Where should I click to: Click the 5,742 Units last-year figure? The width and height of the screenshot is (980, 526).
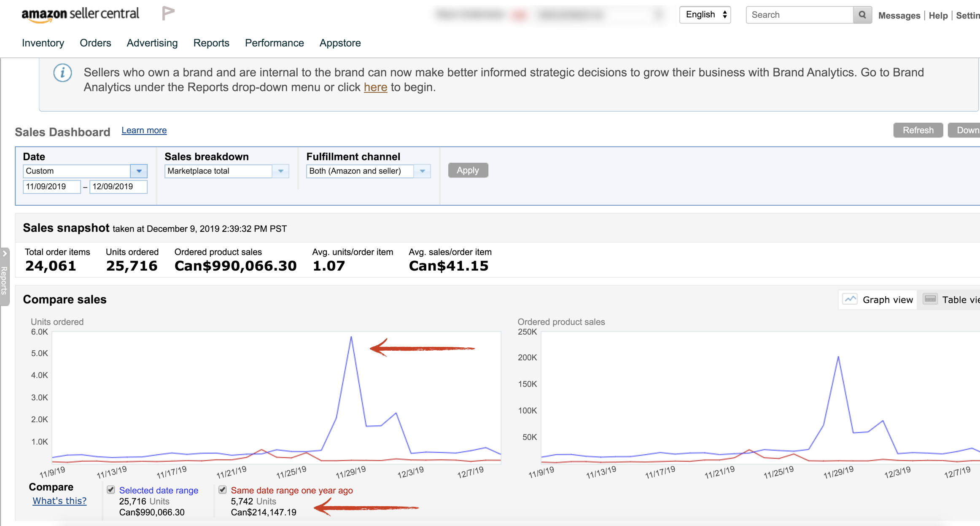[x=253, y=501]
